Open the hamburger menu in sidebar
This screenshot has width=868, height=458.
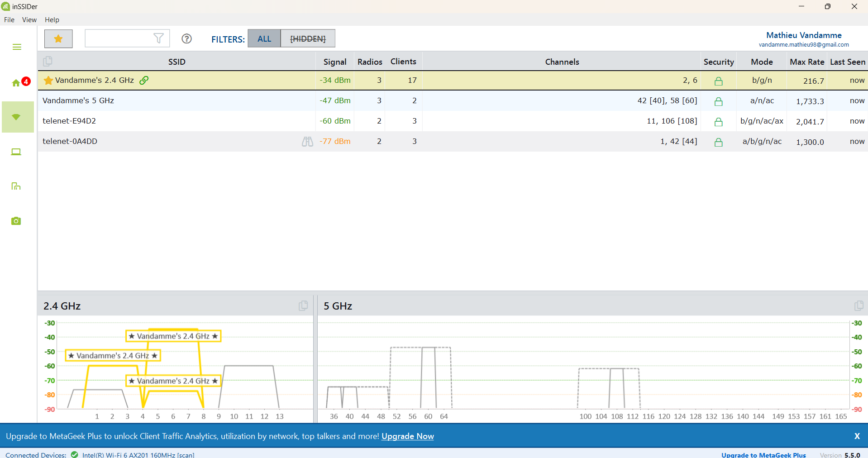point(17,47)
